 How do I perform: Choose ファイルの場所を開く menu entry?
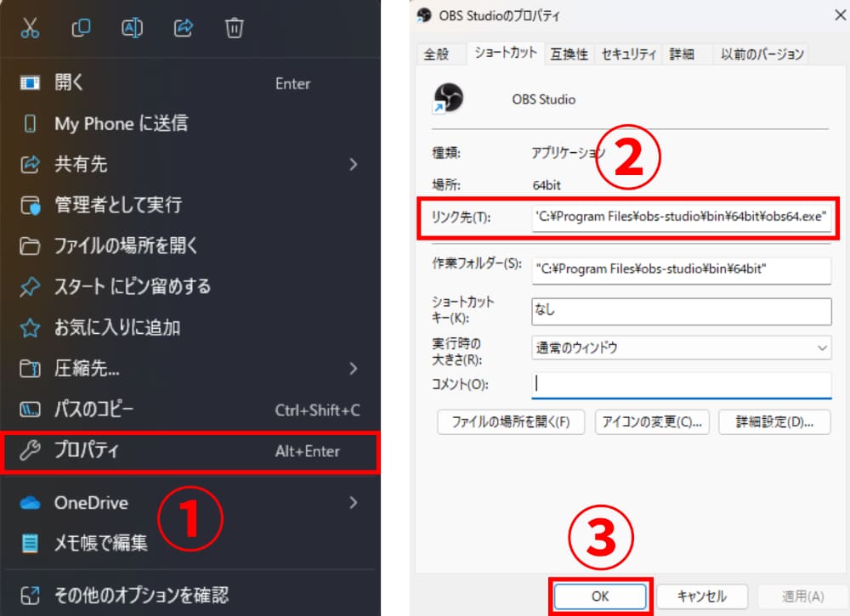tap(190, 246)
